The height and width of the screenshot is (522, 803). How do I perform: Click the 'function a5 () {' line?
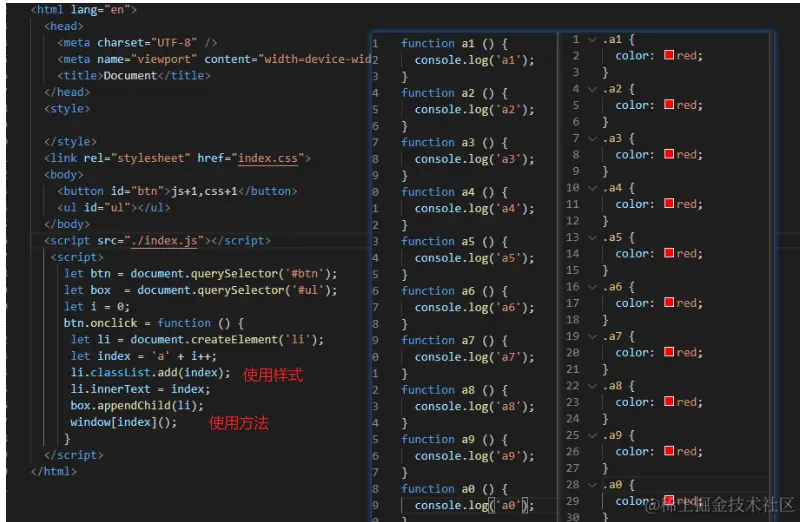tap(454, 241)
